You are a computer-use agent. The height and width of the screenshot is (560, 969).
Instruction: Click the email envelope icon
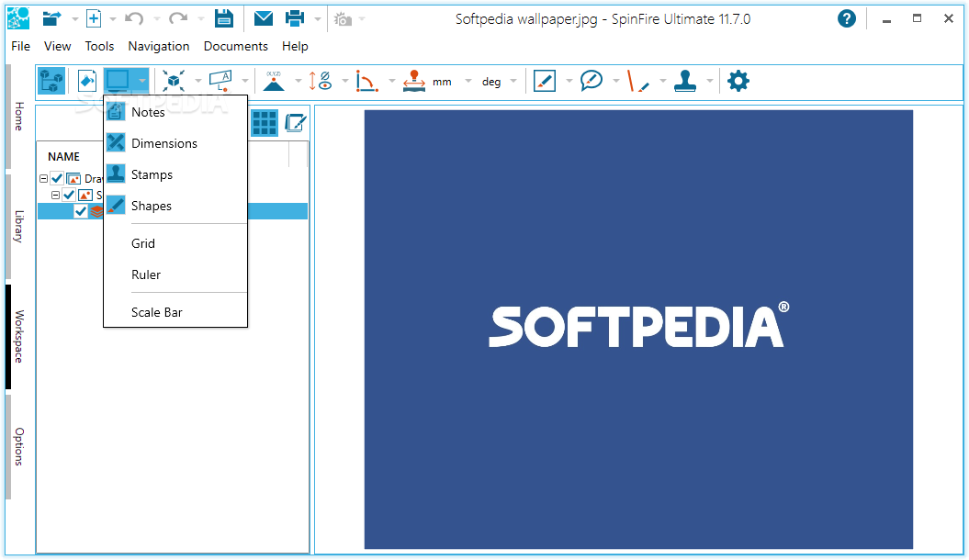(264, 18)
